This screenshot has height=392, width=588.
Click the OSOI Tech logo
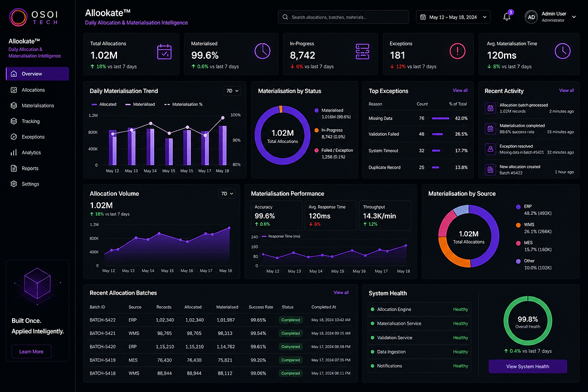tap(34, 17)
